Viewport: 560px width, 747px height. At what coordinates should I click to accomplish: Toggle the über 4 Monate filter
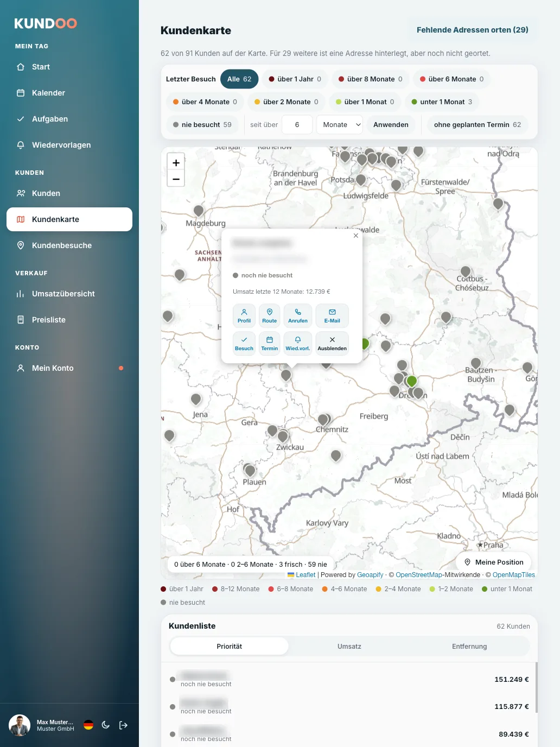pyautogui.click(x=205, y=102)
